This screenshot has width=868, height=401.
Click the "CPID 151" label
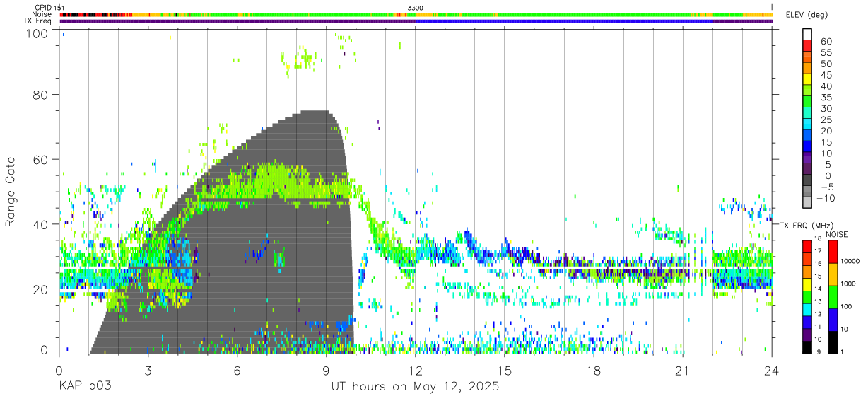click(x=49, y=8)
